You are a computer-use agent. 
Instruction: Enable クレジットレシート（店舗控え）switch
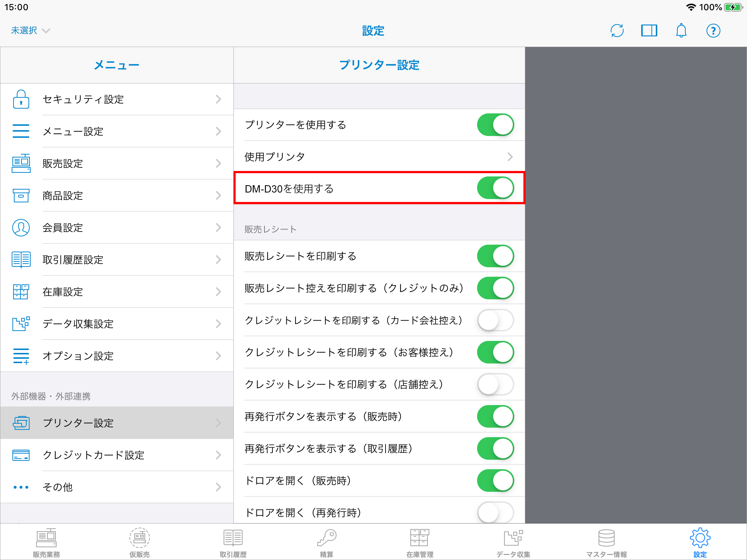[496, 384]
